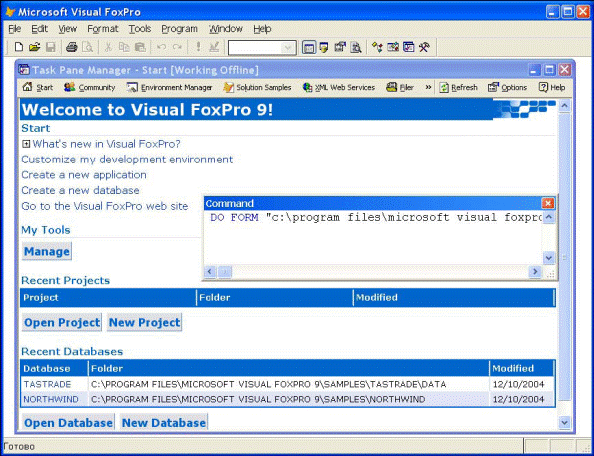The image size is (594, 456).
Task: Click "Create a new database" link
Action: tap(80, 191)
